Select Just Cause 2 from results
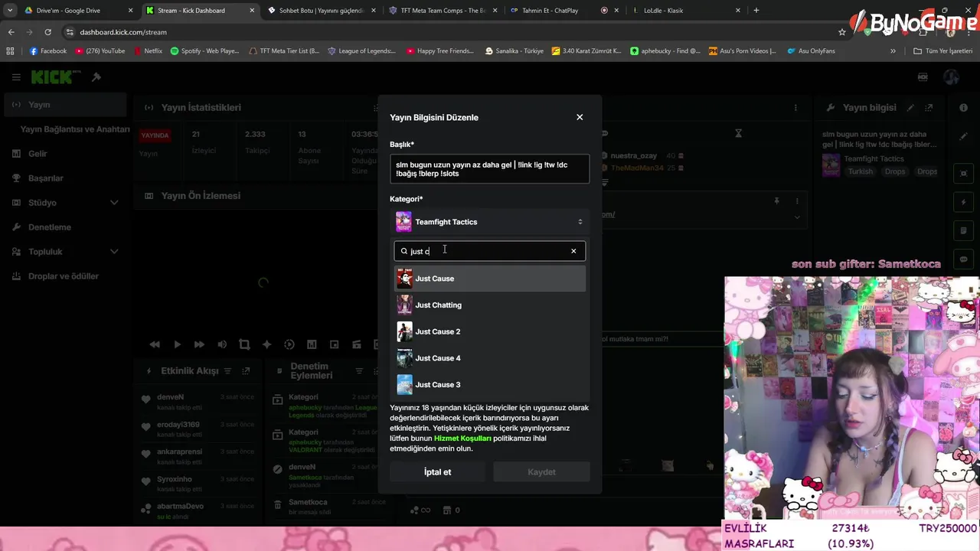 click(489, 331)
